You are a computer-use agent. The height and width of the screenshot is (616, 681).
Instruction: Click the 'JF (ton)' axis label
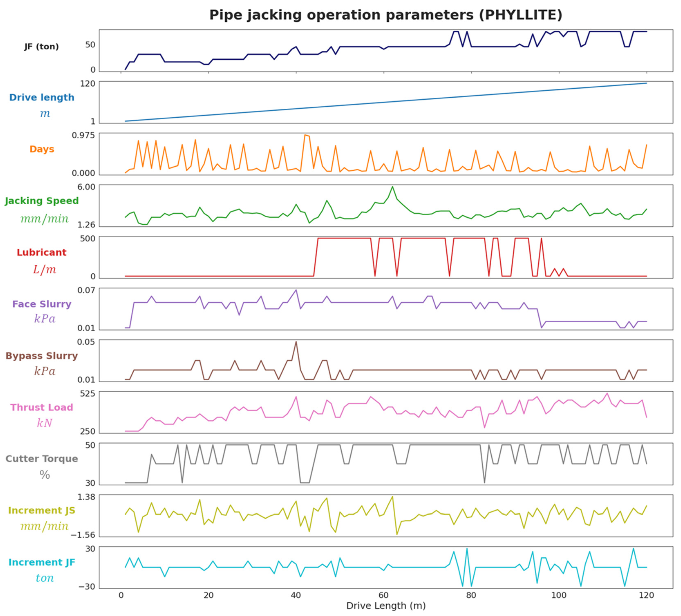pos(41,47)
